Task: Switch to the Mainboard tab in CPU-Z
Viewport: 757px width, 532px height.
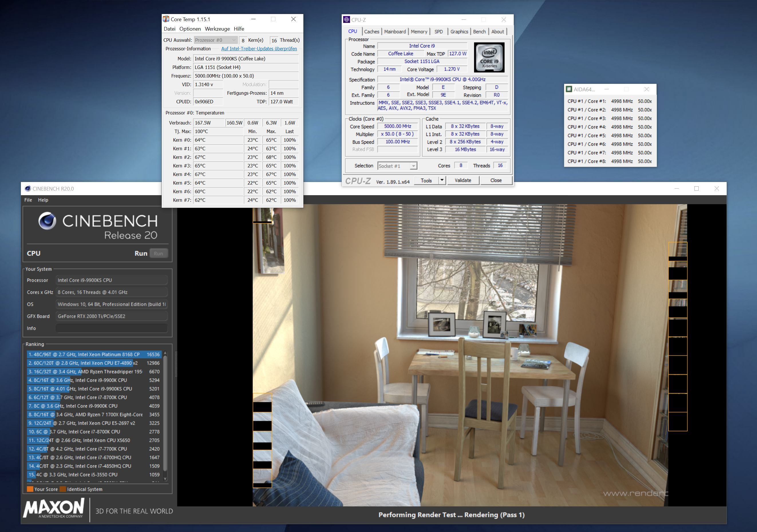Action: 395,32
